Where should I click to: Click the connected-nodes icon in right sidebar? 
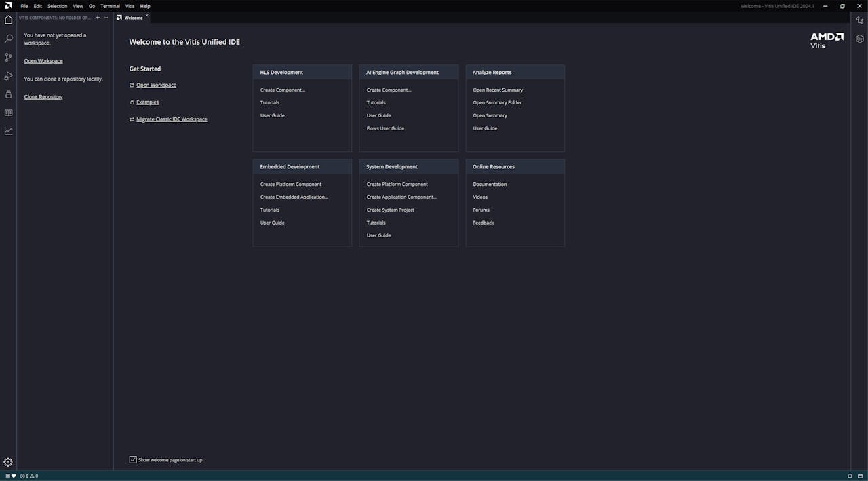860,20
